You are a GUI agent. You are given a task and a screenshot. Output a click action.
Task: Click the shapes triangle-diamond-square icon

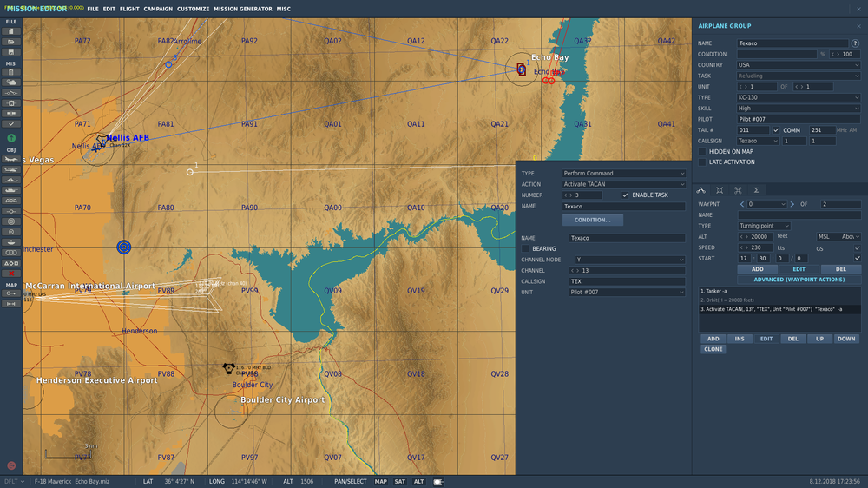(x=11, y=263)
